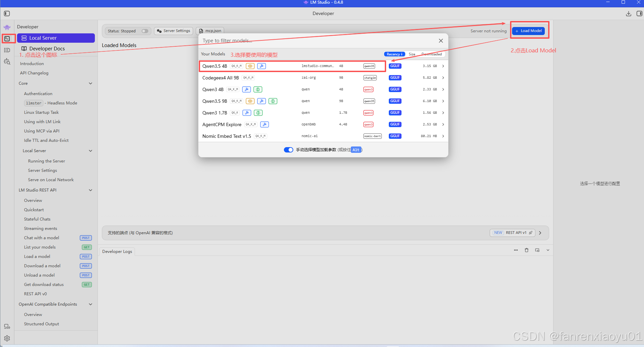Collapse the Core docs section
This screenshot has width=644, height=347.
(91, 83)
